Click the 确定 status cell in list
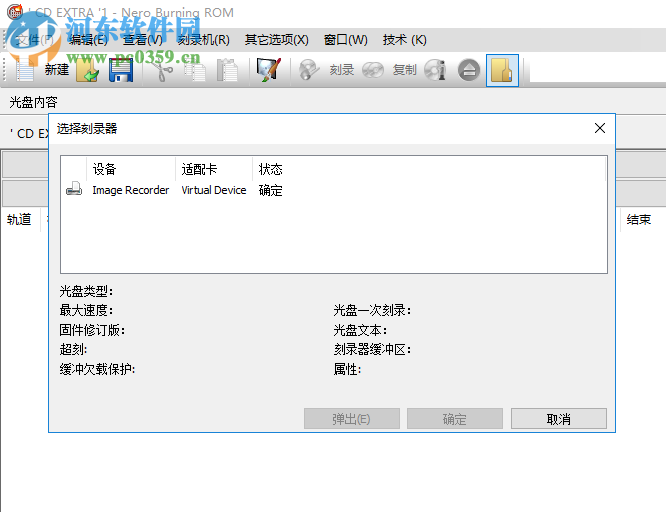The width and height of the screenshot is (666, 512). pos(271,190)
